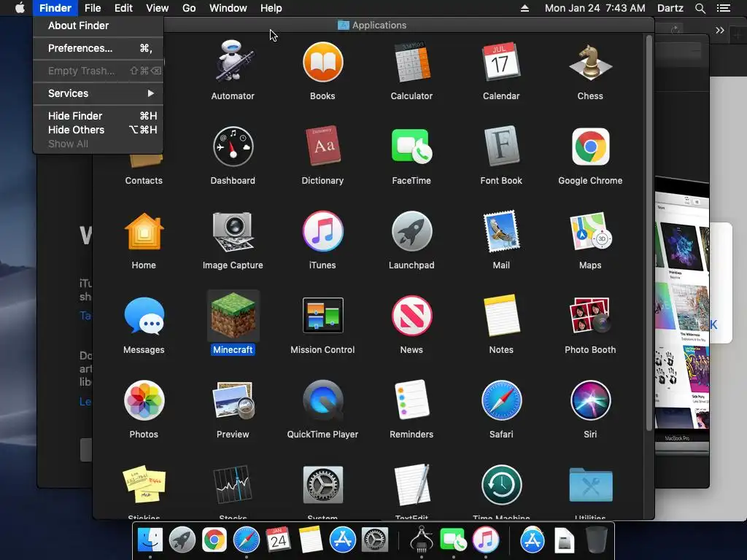Open the FaceTime app in Applications window
The height and width of the screenshot is (560, 747).
pyautogui.click(x=411, y=147)
